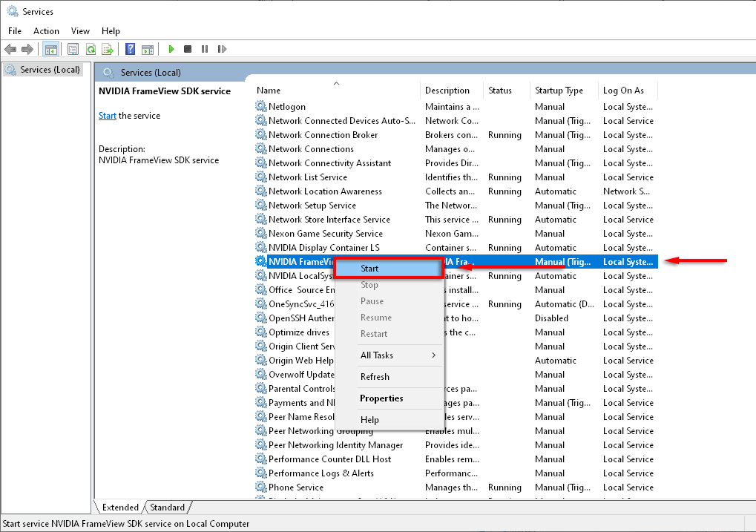The height and width of the screenshot is (532, 756).
Task: Click the Start the service link
Action: (x=108, y=116)
